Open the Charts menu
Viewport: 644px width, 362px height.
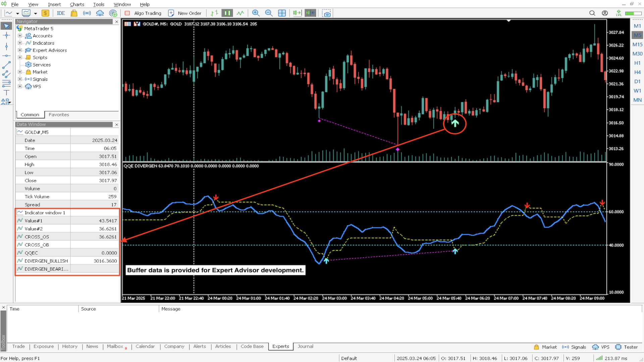click(77, 4)
